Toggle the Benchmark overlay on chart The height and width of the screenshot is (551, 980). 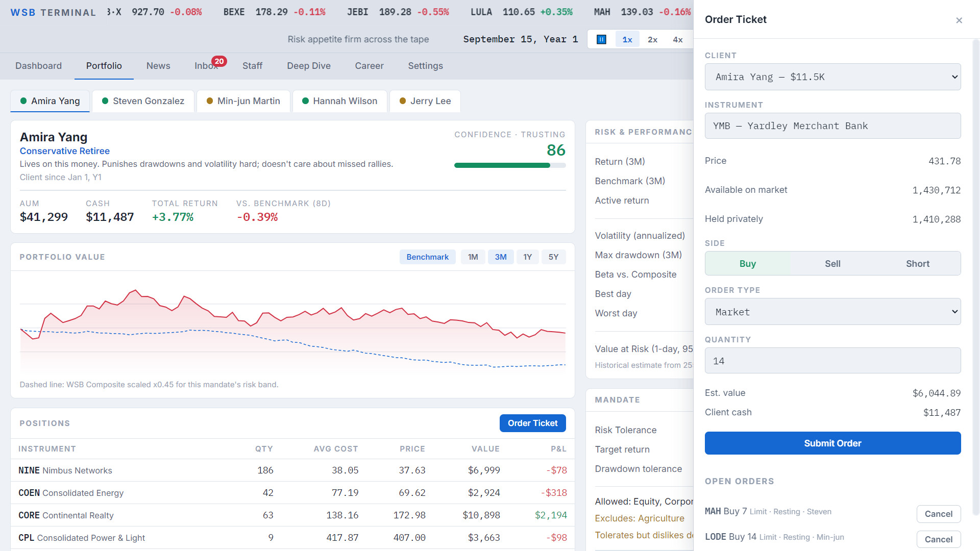(x=427, y=257)
